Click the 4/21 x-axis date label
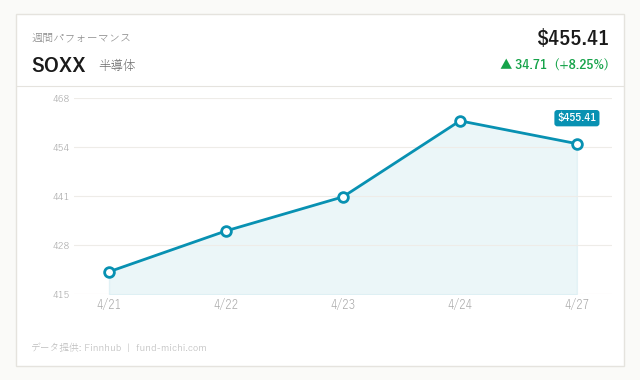The image size is (640, 380). (109, 304)
